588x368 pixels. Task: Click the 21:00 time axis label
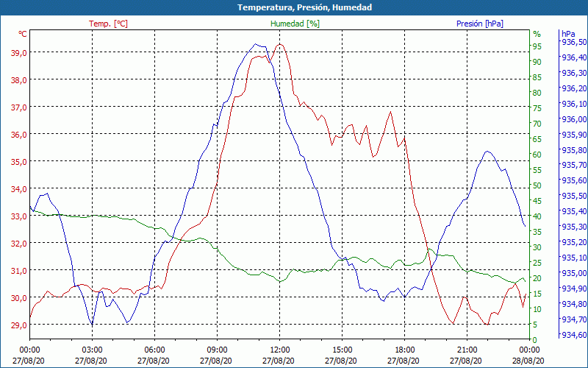467,351
